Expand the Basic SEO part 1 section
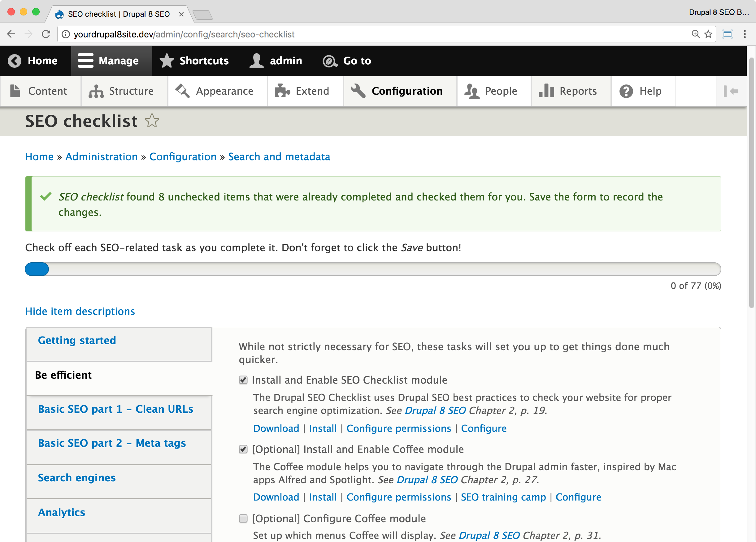The image size is (756, 542). pyautogui.click(x=116, y=409)
